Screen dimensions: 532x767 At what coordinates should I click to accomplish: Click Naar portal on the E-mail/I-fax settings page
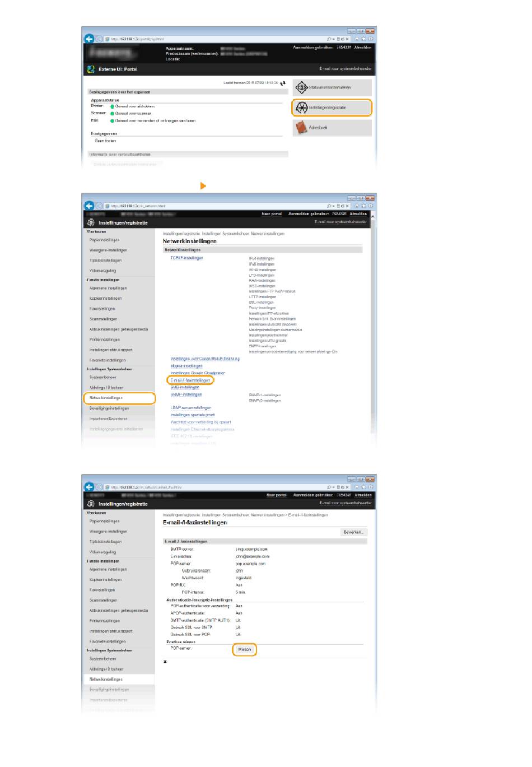point(276,495)
